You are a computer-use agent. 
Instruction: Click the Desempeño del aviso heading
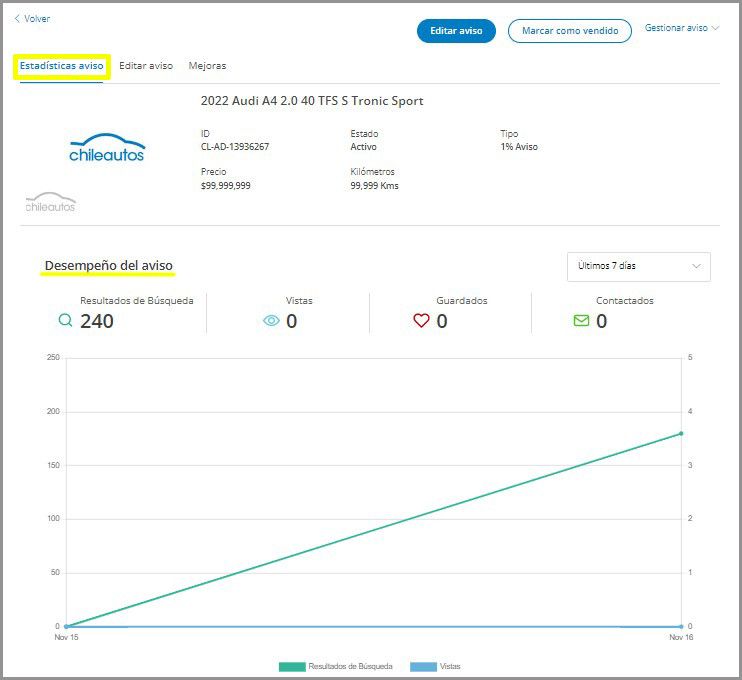108,265
